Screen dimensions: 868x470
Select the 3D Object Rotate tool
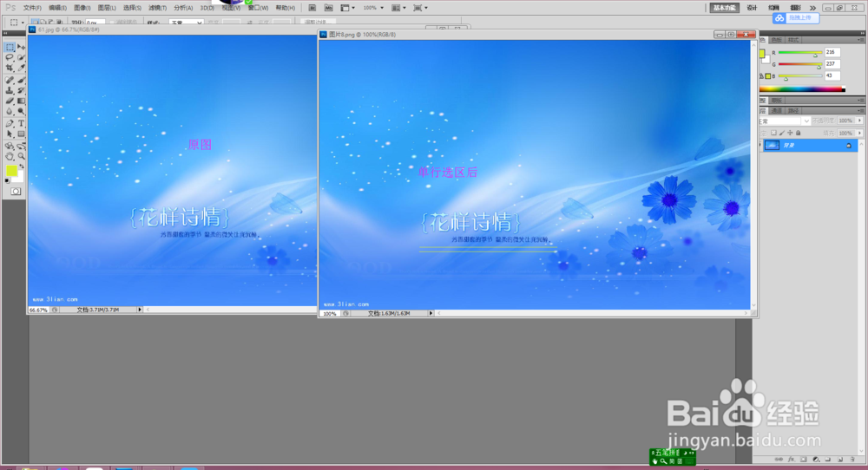pos(10,147)
